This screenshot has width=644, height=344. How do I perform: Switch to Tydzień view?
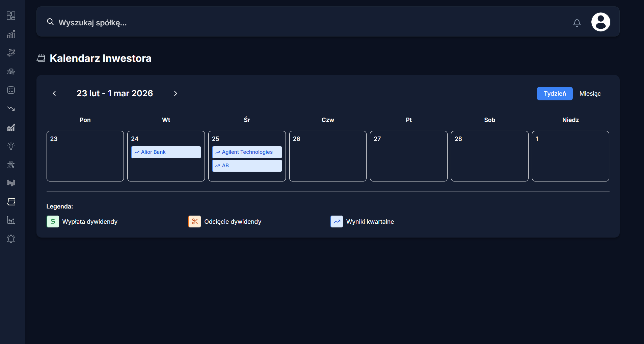point(555,94)
